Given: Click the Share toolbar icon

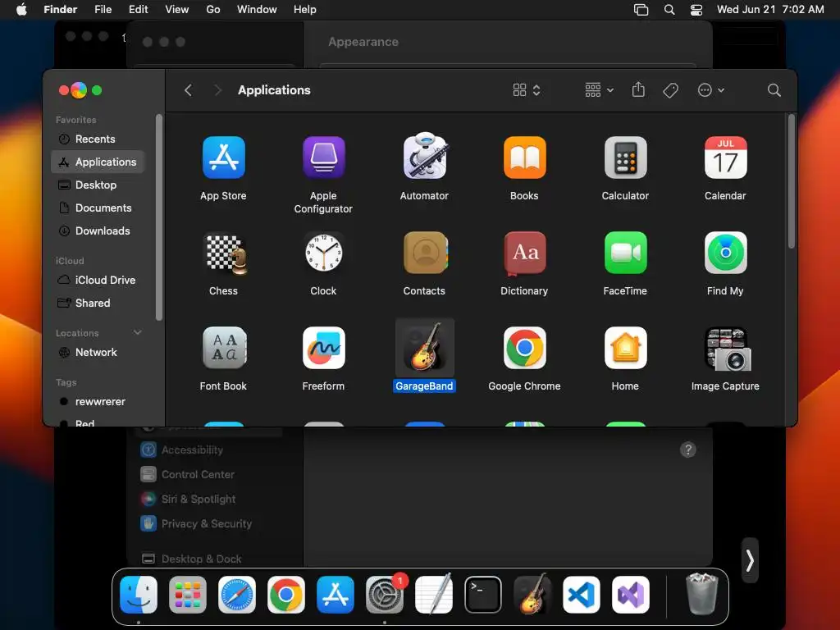Looking at the screenshot, I should tap(638, 89).
